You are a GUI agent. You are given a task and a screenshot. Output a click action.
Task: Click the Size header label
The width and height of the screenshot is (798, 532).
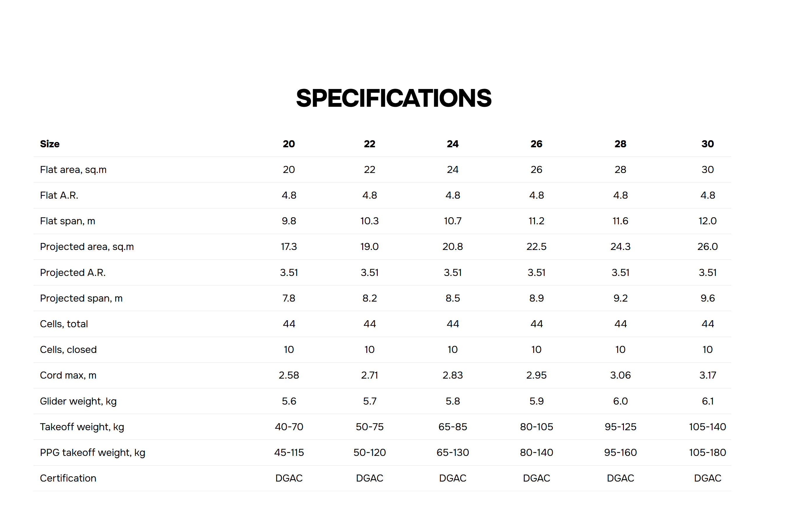(x=50, y=144)
